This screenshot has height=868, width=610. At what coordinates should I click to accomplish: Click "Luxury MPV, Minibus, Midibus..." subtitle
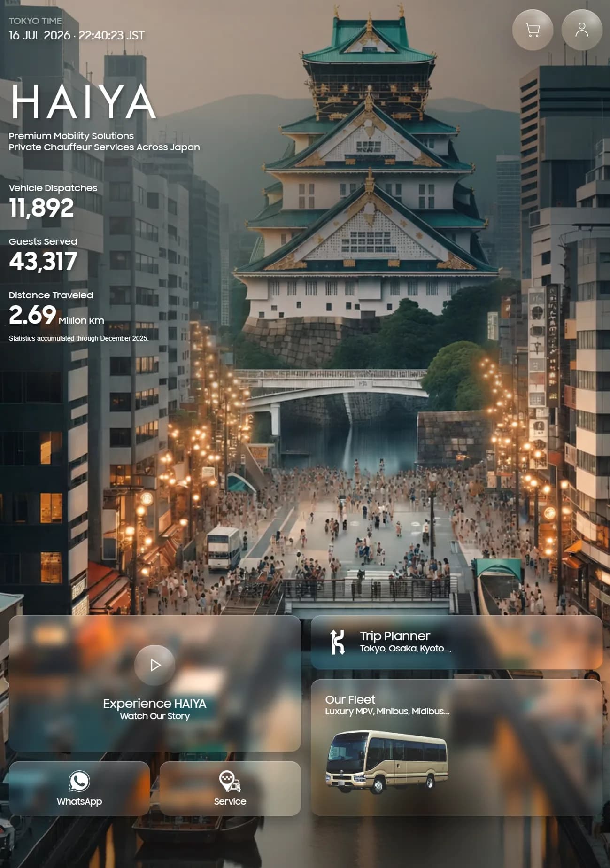pos(387,711)
